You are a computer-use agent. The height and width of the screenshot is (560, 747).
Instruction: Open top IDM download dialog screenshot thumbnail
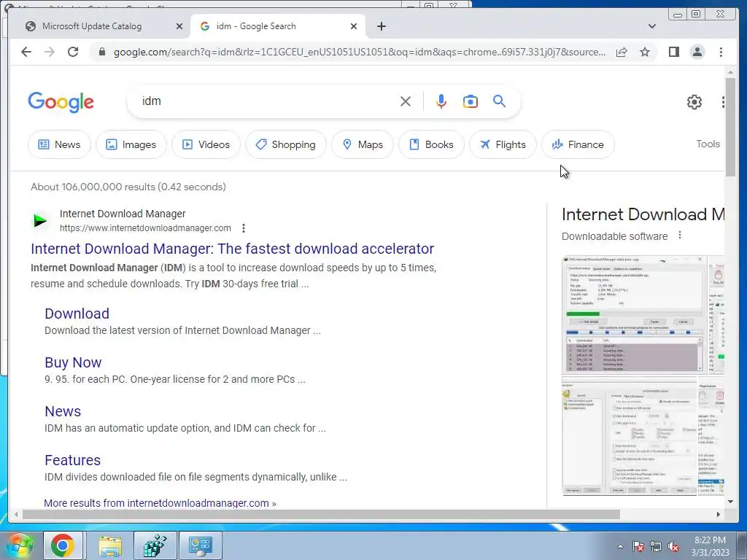(635, 315)
